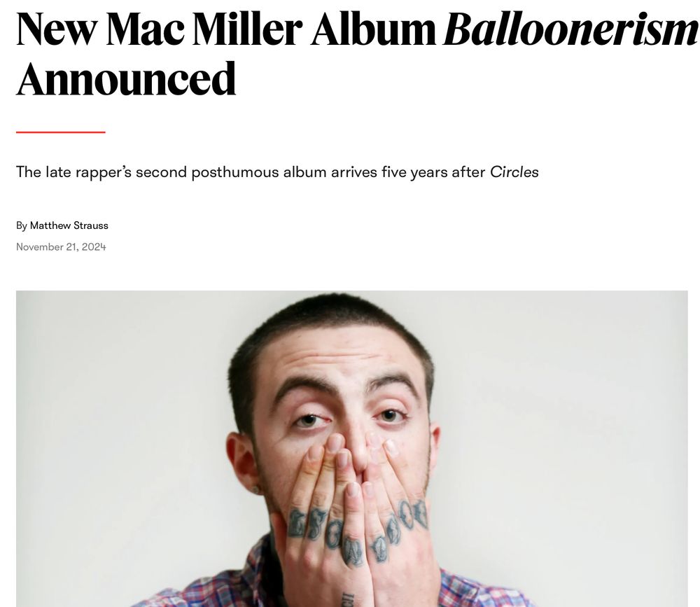Click the word Album in the headline

pos(373,29)
